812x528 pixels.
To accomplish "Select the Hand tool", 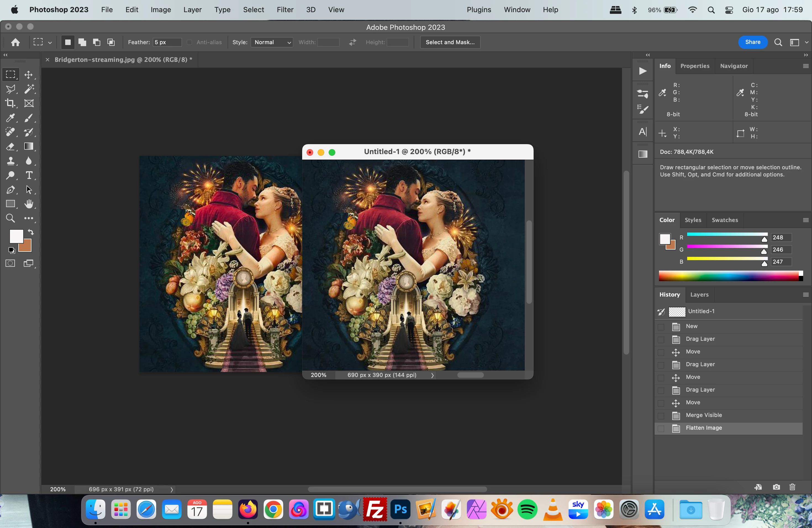I will [29, 204].
